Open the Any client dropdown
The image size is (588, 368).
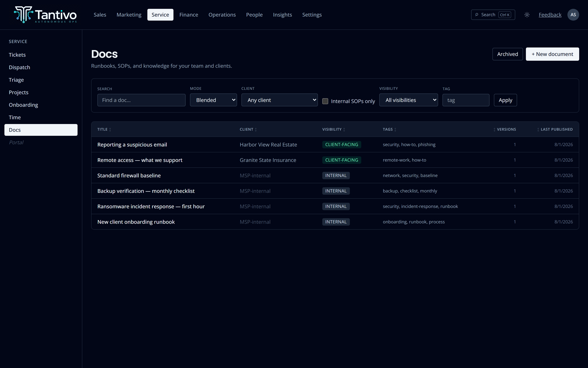[x=279, y=100]
